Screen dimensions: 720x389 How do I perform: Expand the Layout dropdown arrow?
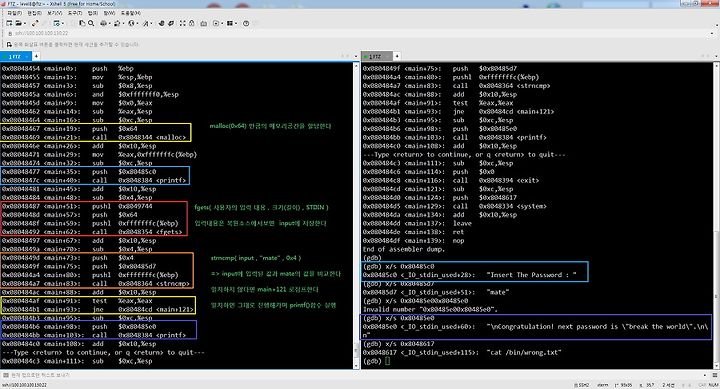click(236, 23)
